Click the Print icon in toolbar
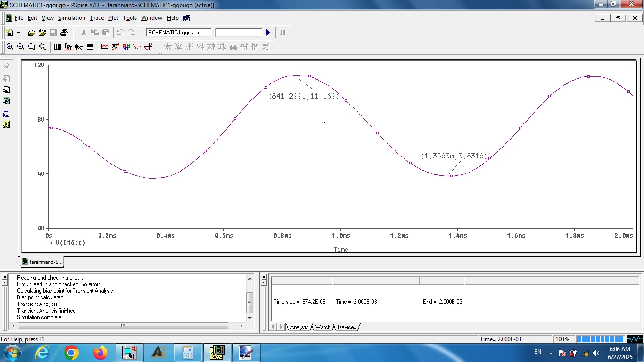 pyautogui.click(x=64, y=33)
